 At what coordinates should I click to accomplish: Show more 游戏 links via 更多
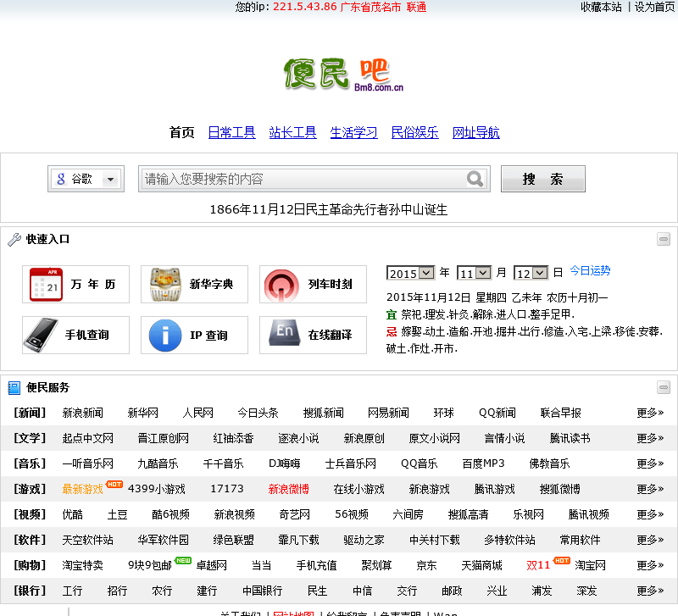tap(650, 489)
